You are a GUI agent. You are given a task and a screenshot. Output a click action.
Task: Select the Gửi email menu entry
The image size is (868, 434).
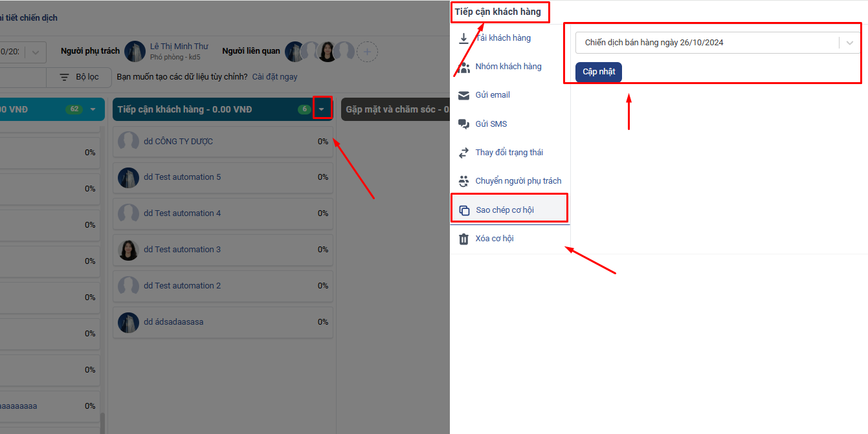(493, 95)
